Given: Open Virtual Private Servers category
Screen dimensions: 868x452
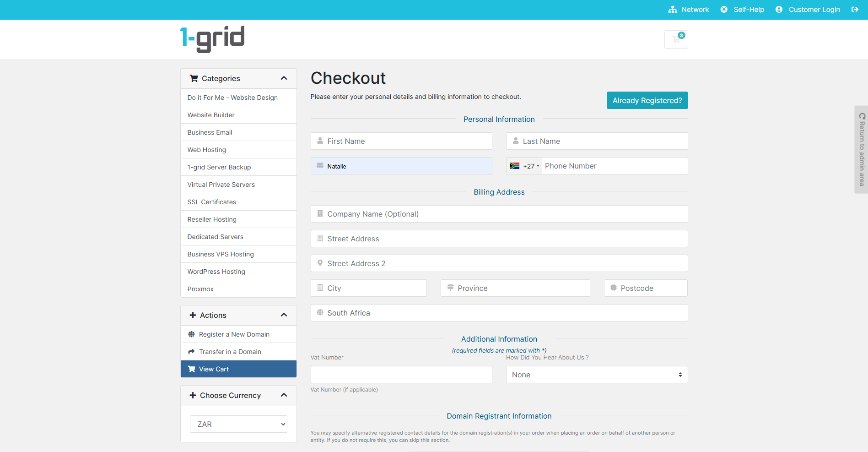Looking at the screenshot, I should pos(238,185).
